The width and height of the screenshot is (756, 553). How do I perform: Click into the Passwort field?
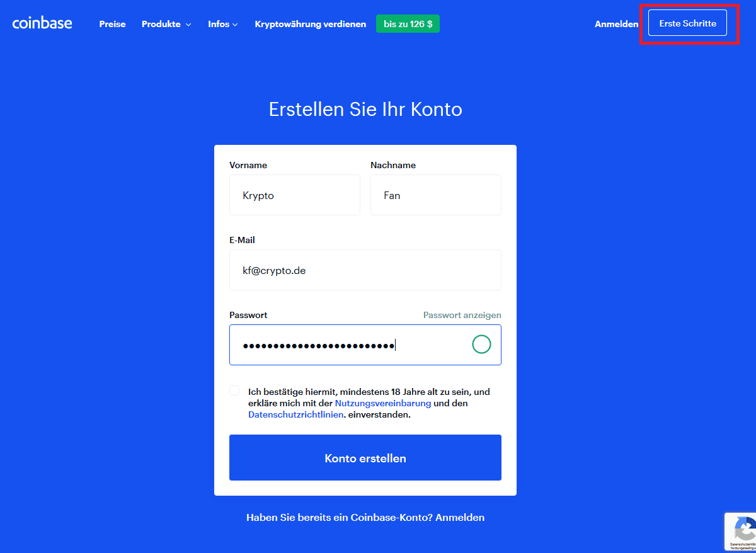pos(346,345)
